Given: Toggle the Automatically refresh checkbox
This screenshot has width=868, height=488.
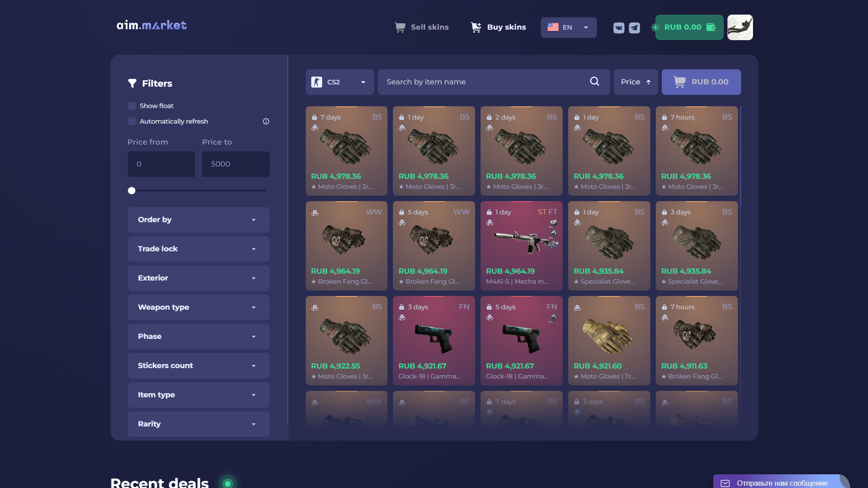Looking at the screenshot, I should 132,121.
